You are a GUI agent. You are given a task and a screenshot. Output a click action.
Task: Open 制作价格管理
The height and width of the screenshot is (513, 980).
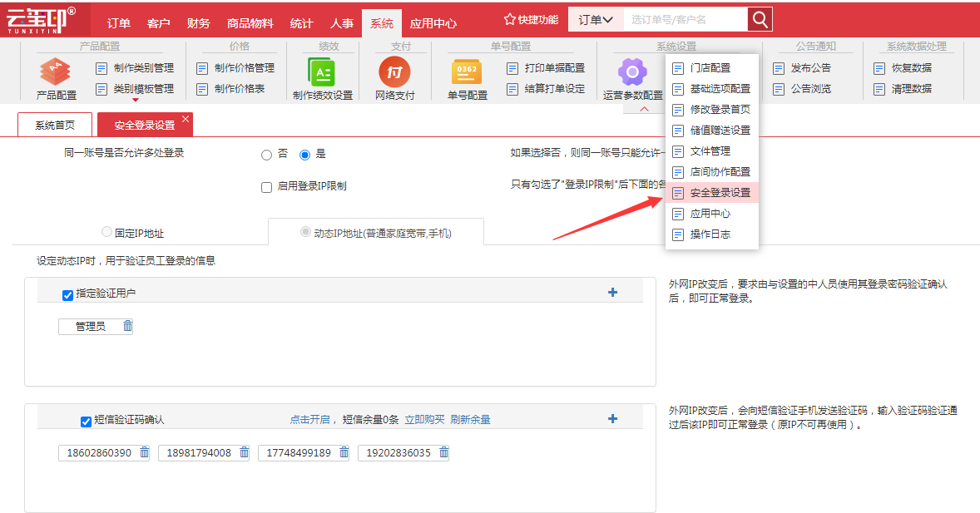tap(235, 68)
